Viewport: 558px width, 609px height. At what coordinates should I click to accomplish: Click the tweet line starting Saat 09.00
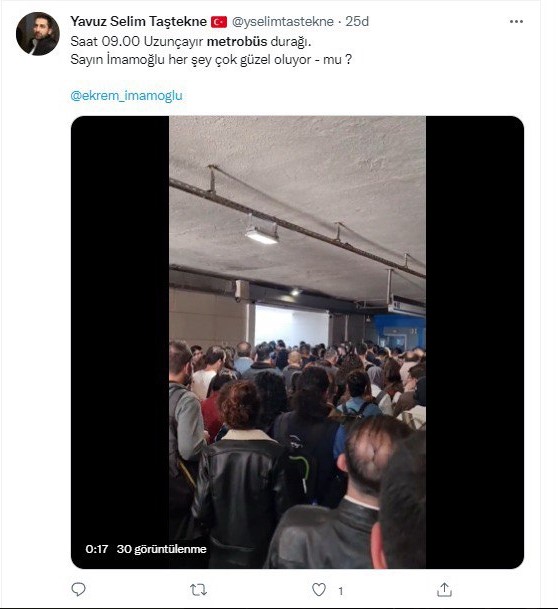[x=191, y=42]
